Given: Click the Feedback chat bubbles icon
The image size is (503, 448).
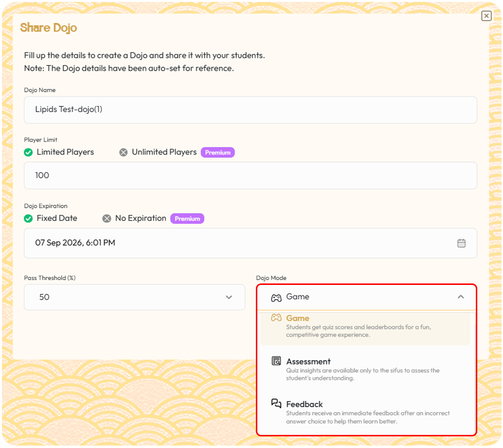Looking at the screenshot, I should [276, 404].
